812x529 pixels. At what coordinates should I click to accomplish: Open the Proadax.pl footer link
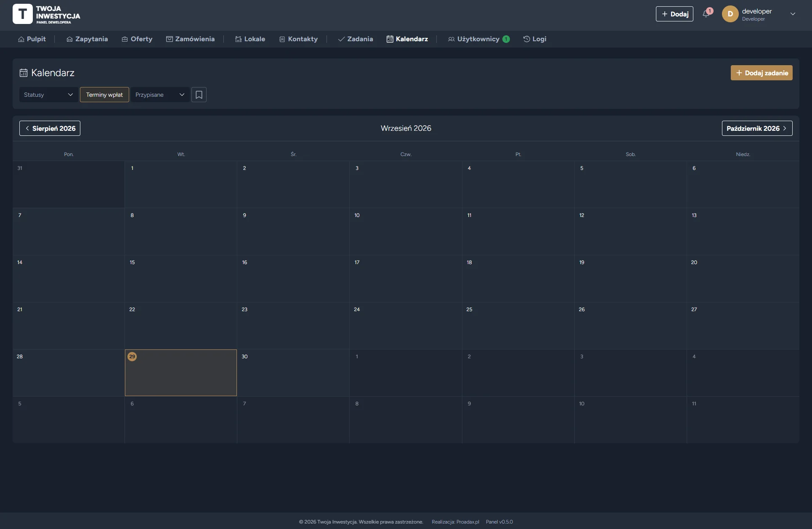[468, 522]
